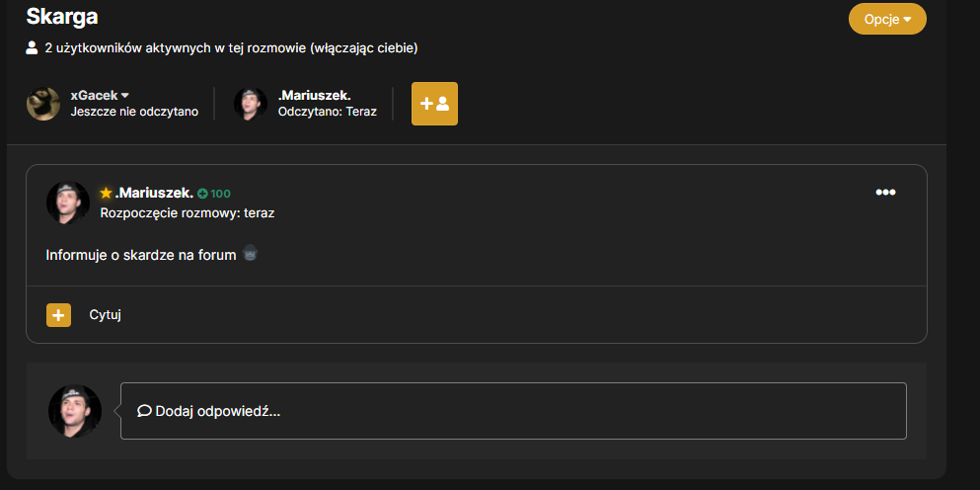
Task: Click the green reputation plus icon
Action: click(202, 194)
